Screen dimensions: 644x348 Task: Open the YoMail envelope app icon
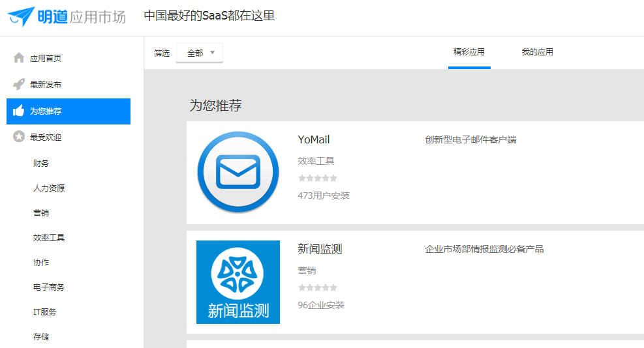coord(238,172)
